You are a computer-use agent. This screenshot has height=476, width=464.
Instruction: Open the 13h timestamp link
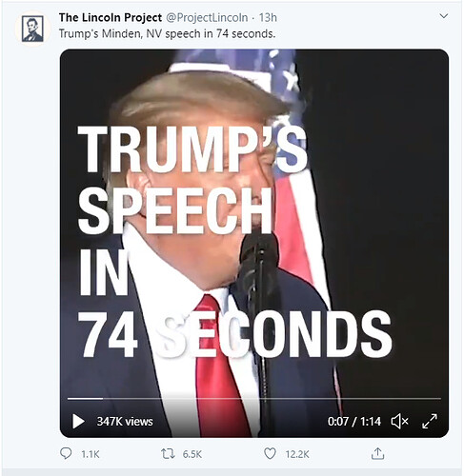[x=268, y=17]
